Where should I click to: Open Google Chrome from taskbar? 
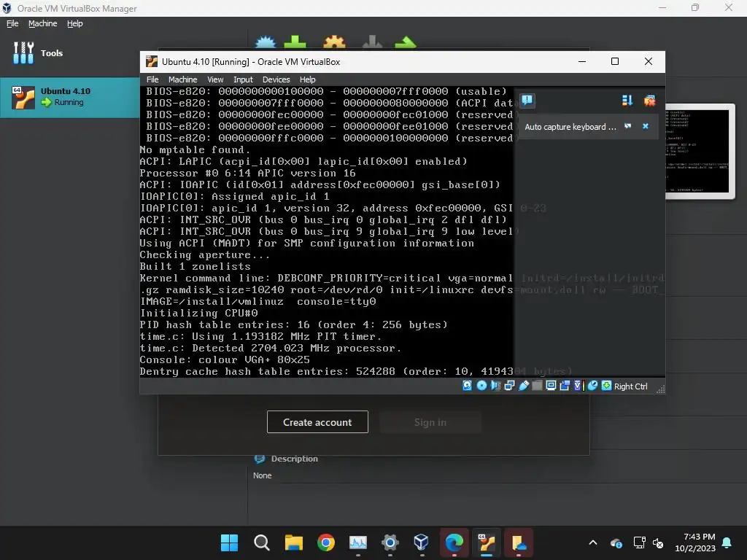point(326,542)
